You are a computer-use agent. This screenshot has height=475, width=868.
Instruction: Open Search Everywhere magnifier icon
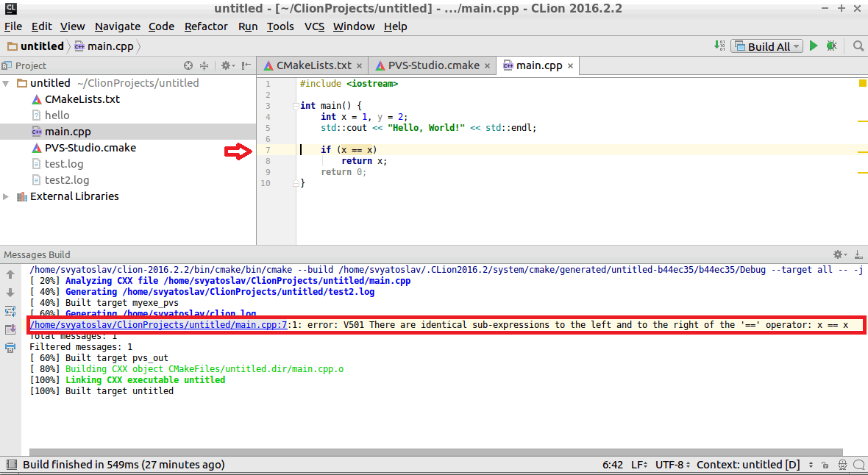tap(858, 46)
